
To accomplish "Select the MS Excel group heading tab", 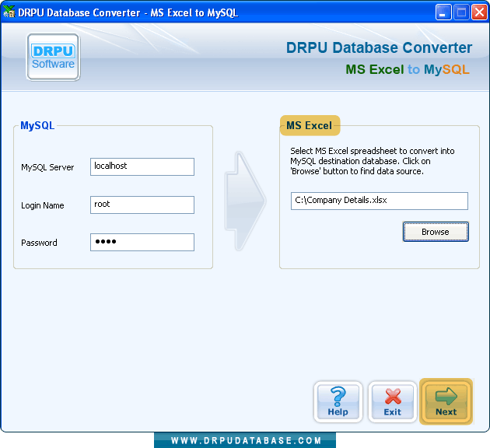I will [310, 125].
